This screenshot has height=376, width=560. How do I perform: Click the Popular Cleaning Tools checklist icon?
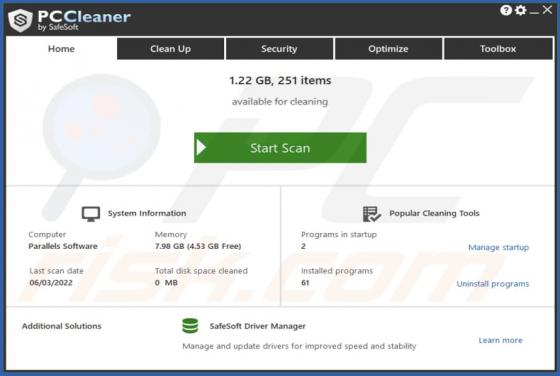click(371, 214)
